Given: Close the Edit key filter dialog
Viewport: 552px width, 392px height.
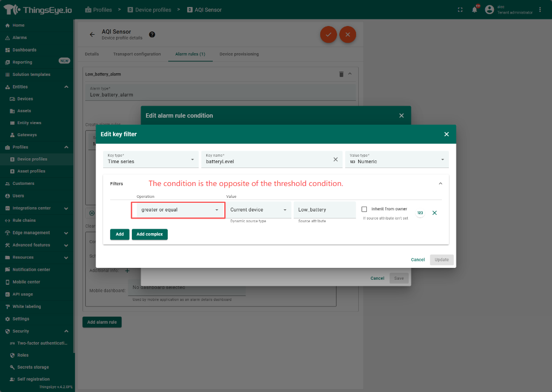Looking at the screenshot, I should click(446, 134).
